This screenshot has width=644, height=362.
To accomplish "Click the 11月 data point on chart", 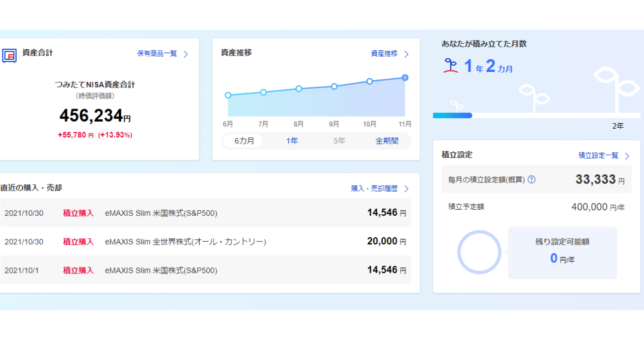I will pyautogui.click(x=405, y=78).
